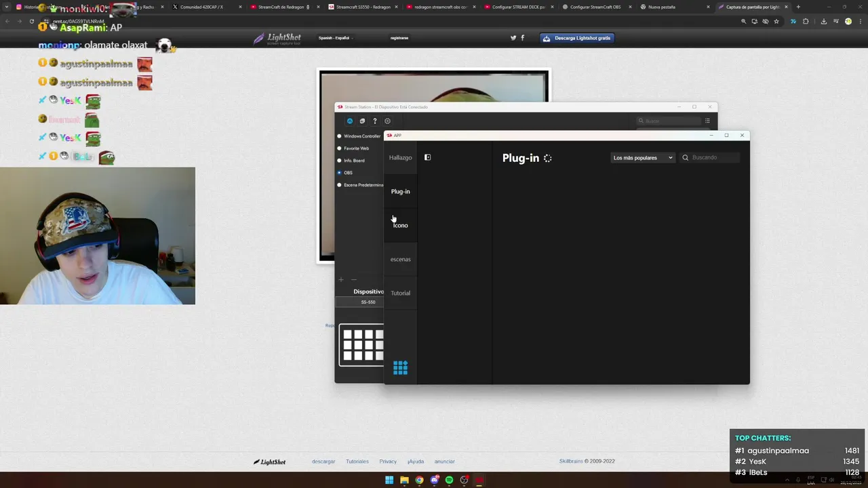Switch to 'Nueva pestaña' browser tab
Image resolution: width=868 pixels, height=488 pixels.
click(674, 7)
